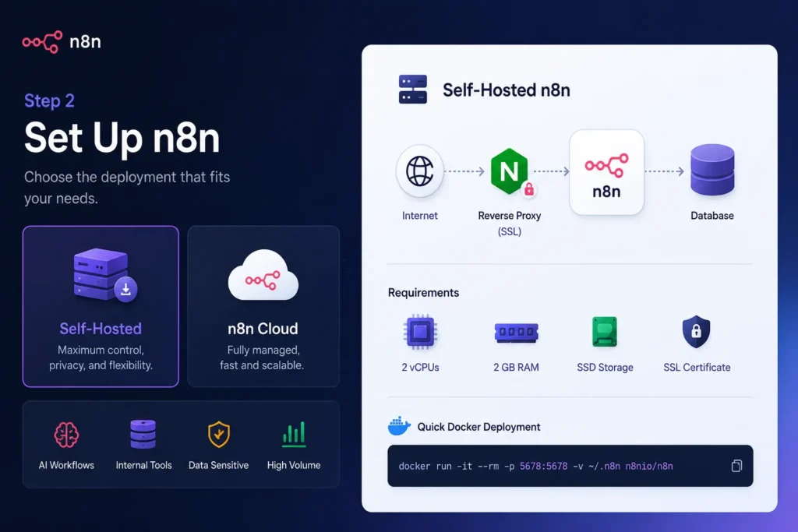Click the green SSD Storage icon
The width and height of the screenshot is (798, 532).
605,332
